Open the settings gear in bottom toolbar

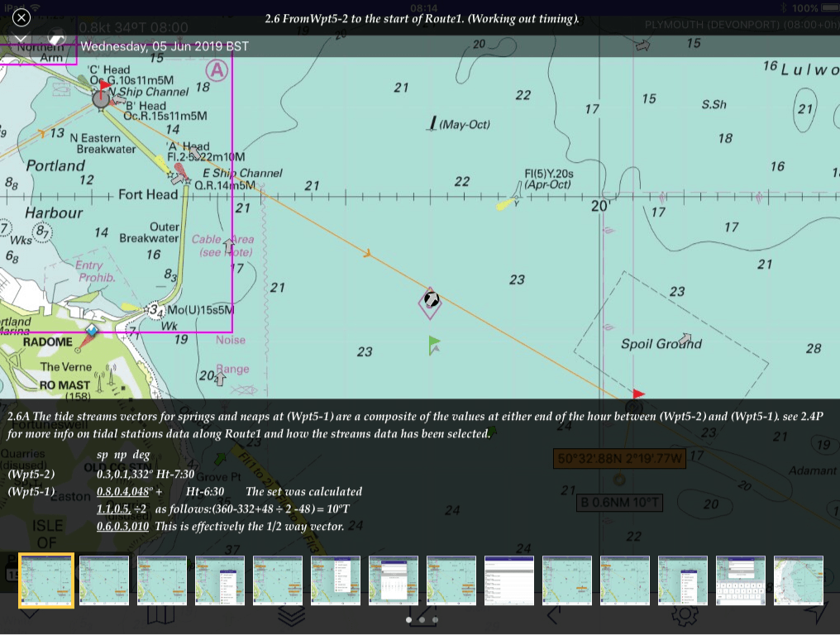coord(684,615)
